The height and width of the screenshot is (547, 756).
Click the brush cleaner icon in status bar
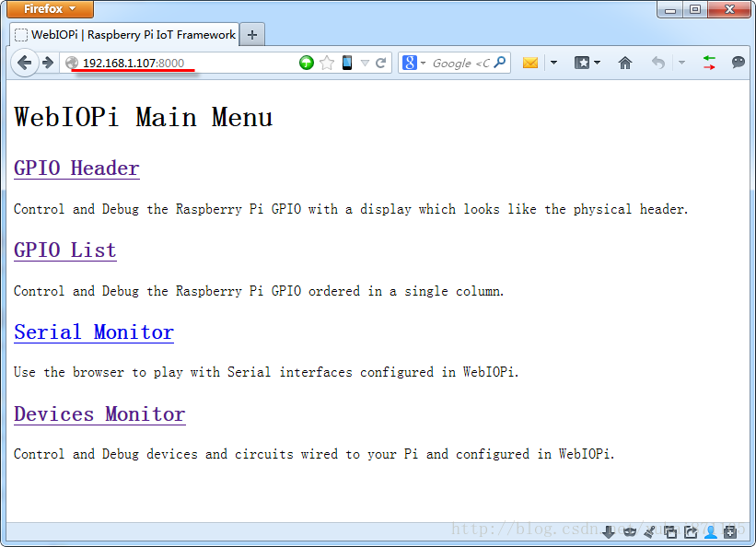point(649,532)
